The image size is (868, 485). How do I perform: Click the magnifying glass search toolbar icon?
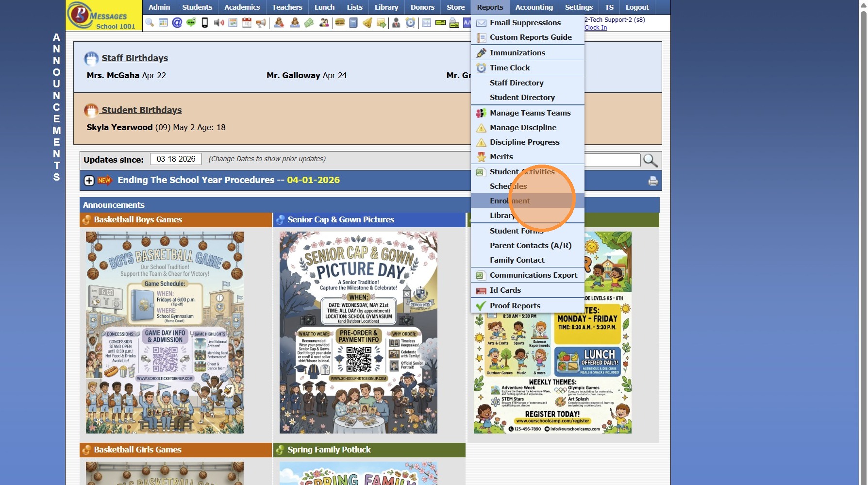(150, 23)
